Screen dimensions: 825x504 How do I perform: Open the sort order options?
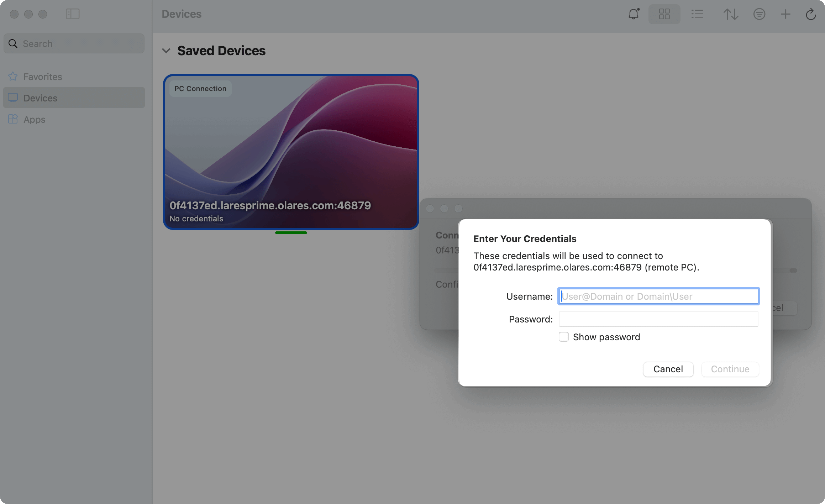(730, 14)
